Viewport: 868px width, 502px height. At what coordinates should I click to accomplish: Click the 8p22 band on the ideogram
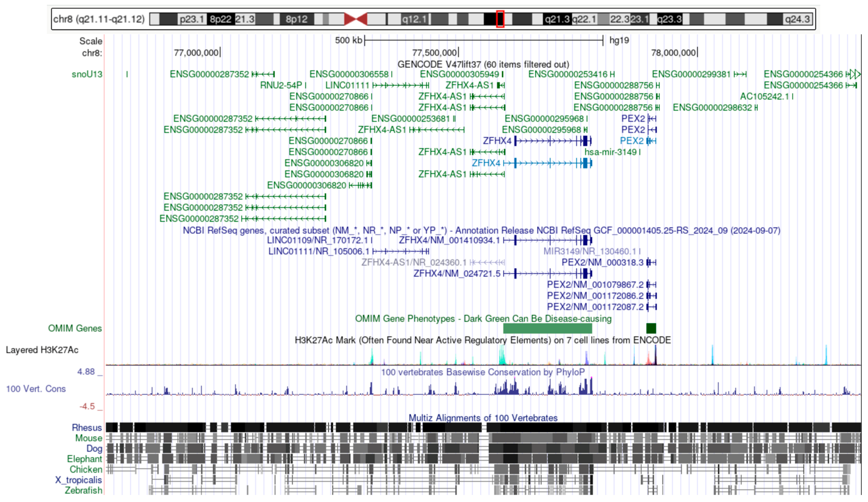[x=221, y=19]
